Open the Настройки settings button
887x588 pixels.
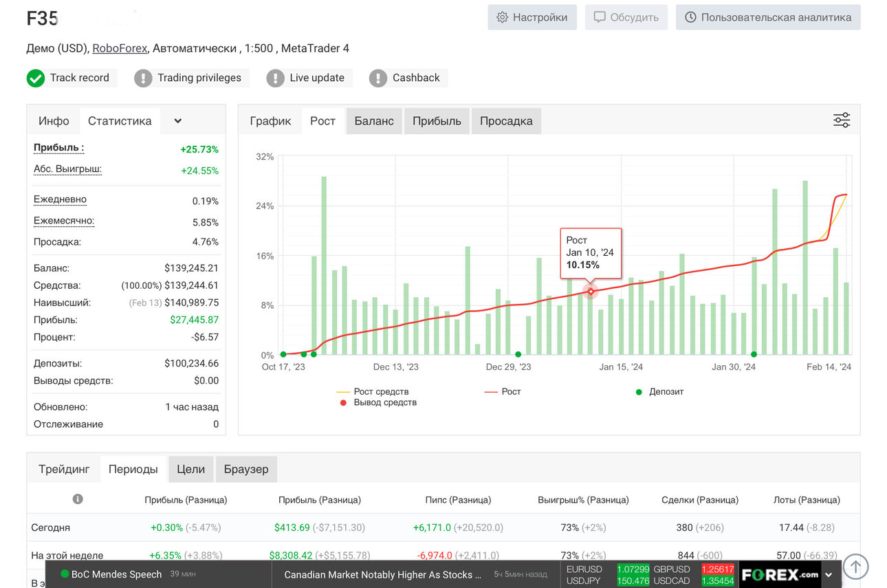[532, 17]
